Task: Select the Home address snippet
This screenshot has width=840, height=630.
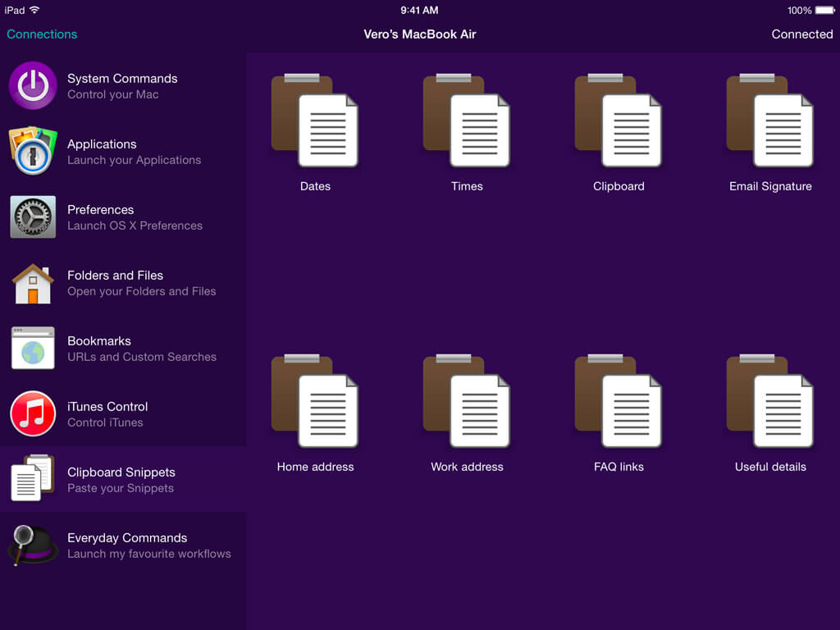Action: tap(315, 402)
